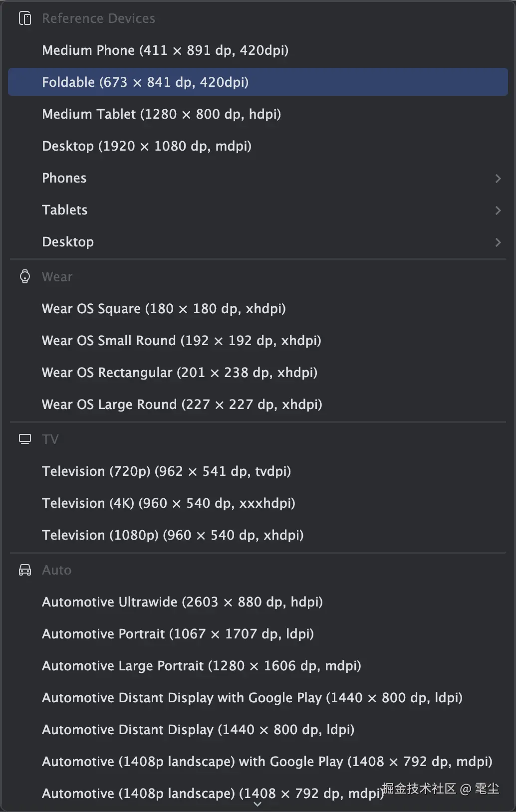Select Television (4K) device

pyautogui.click(x=168, y=503)
